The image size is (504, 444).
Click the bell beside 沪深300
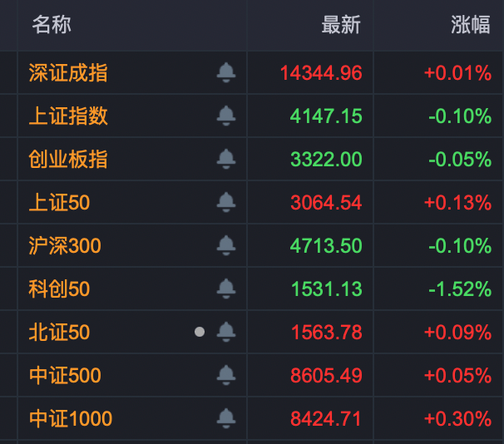(225, 246)
